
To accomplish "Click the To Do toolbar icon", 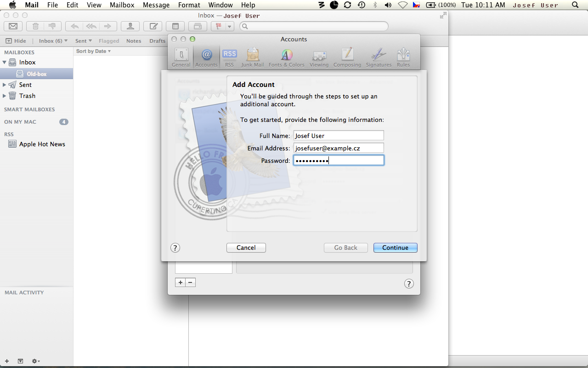I will (198, 26).
